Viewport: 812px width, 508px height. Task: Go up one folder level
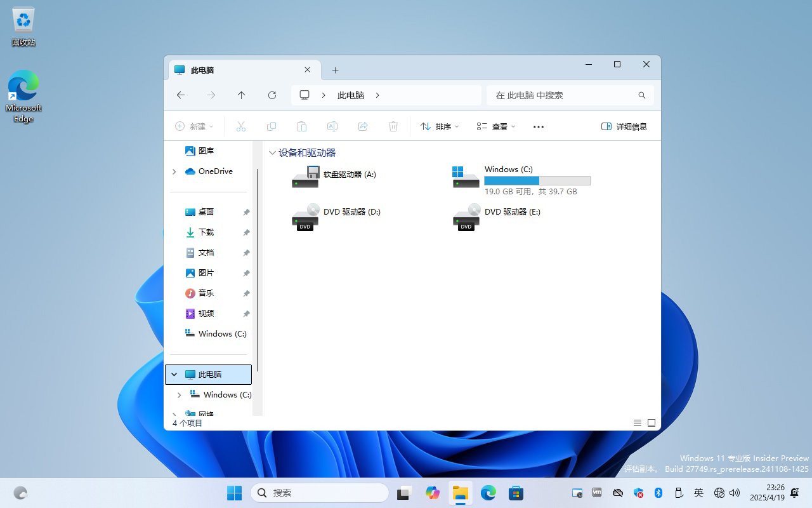point(242,95)
